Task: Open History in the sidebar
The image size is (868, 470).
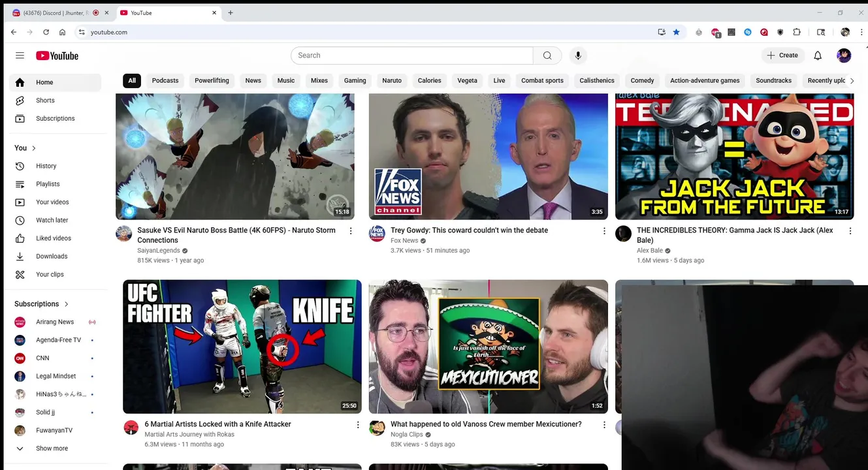Action: click(x=56, y=166)
